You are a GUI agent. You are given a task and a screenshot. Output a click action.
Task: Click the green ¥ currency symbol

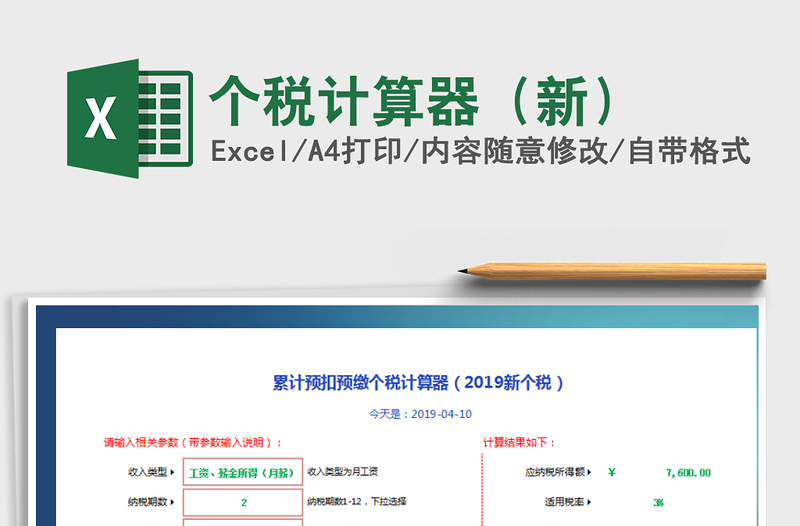[612, 472]
